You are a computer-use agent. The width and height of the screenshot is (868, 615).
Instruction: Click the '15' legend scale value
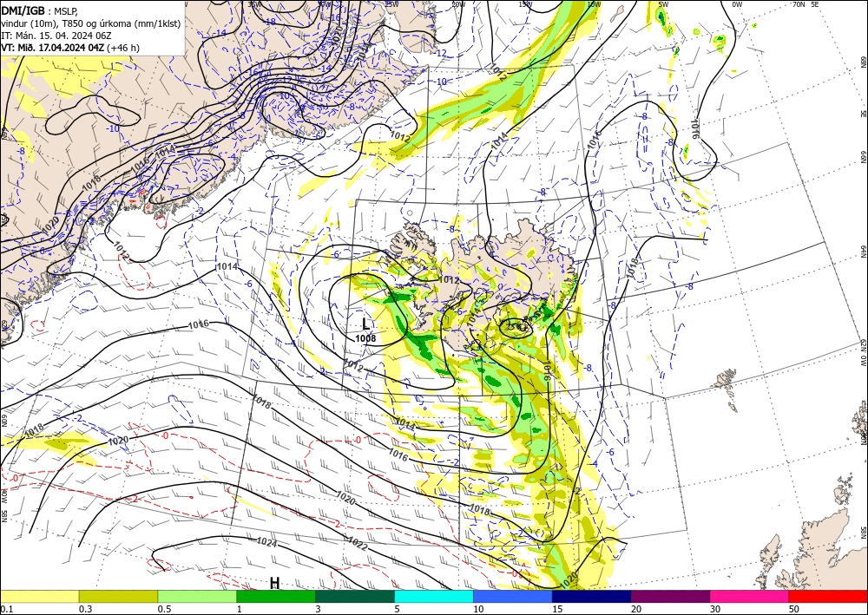click(x=557, y=609)
